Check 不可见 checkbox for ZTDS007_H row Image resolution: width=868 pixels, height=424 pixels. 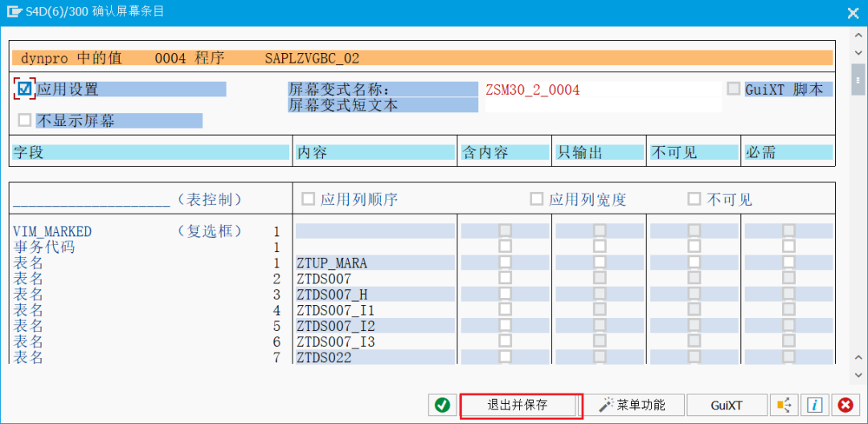pos(694,294)
